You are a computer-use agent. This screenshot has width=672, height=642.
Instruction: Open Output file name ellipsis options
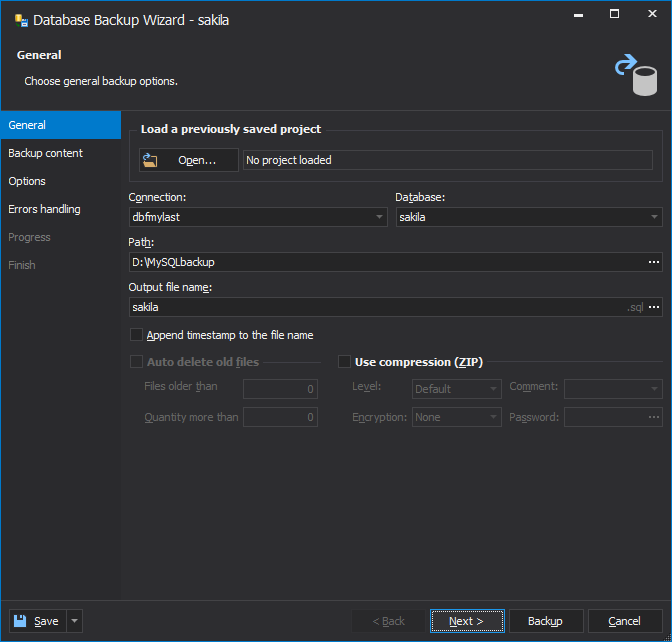pos(654,307)
